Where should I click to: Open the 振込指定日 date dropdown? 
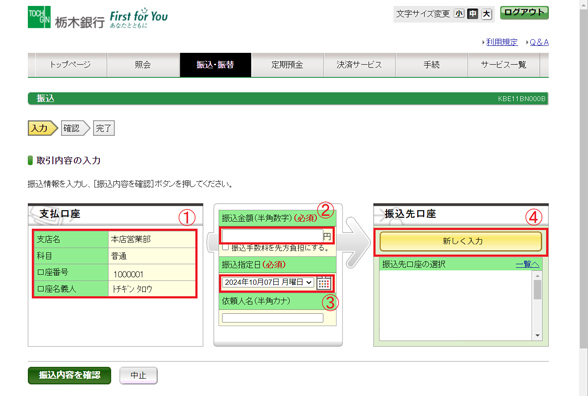coord(268,282)
